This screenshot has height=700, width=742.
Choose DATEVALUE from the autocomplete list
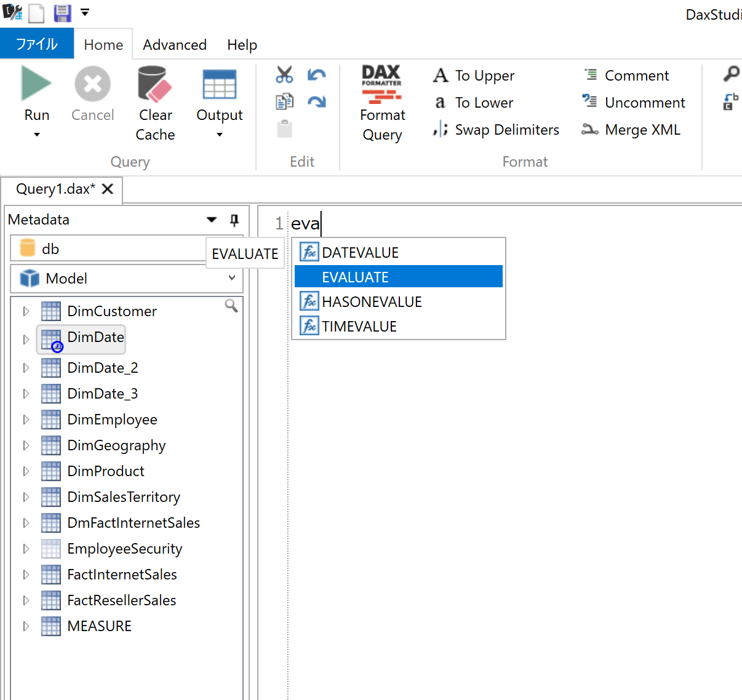[x=399, y=252]
